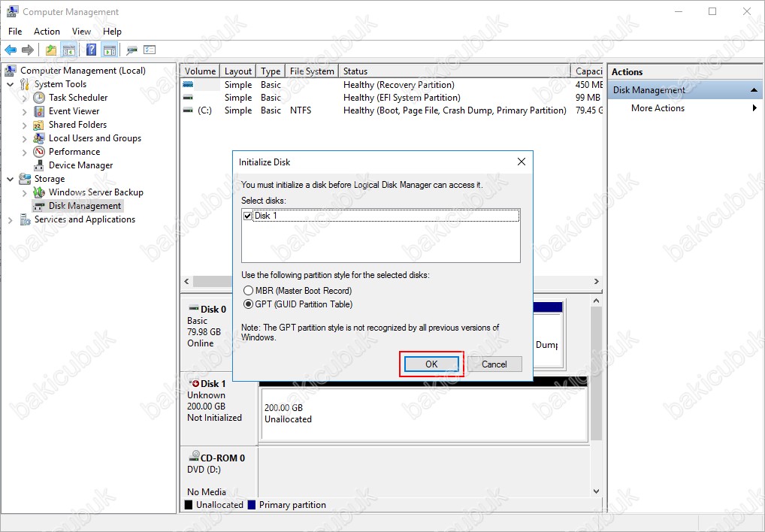Click the volume list scroll-left arrow
765x532 pixels.
(x=187, y=281)
